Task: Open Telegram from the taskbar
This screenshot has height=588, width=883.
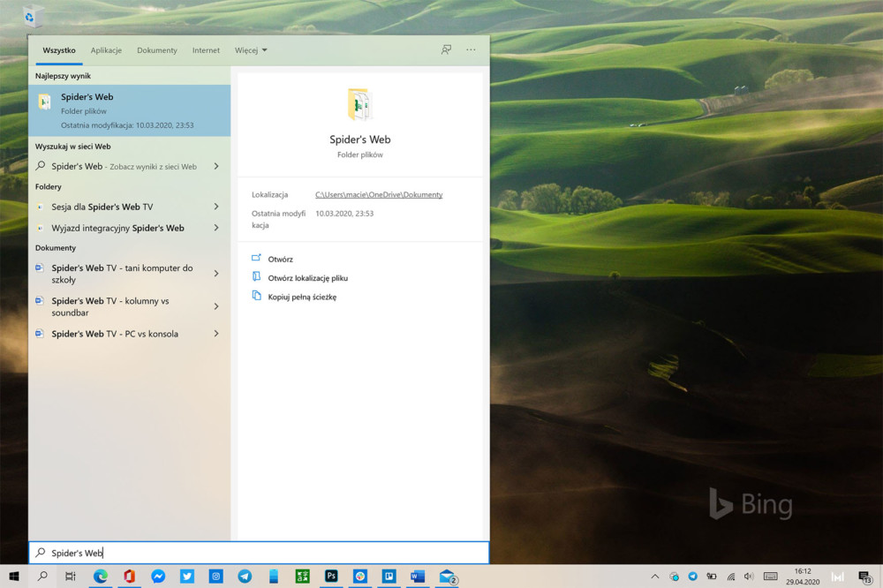Action: (245, 577)
